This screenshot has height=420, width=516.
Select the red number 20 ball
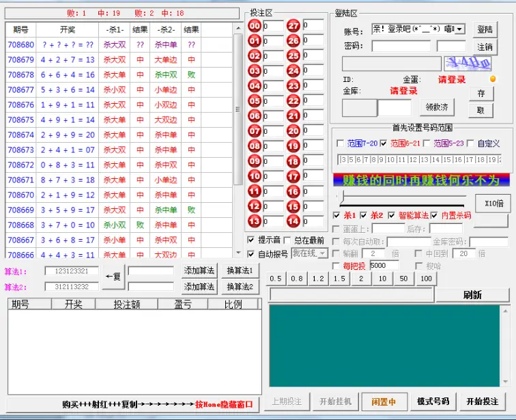293,131
